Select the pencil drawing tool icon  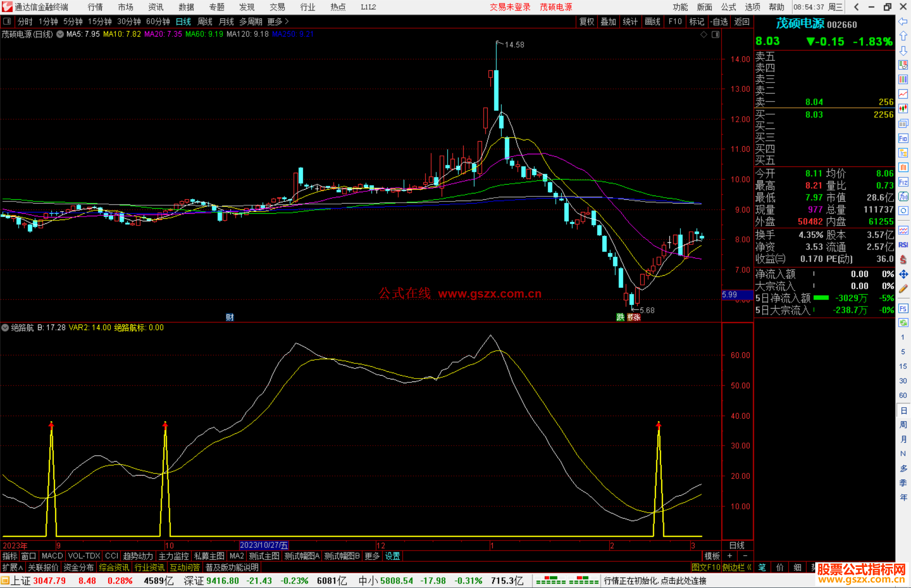903,289
